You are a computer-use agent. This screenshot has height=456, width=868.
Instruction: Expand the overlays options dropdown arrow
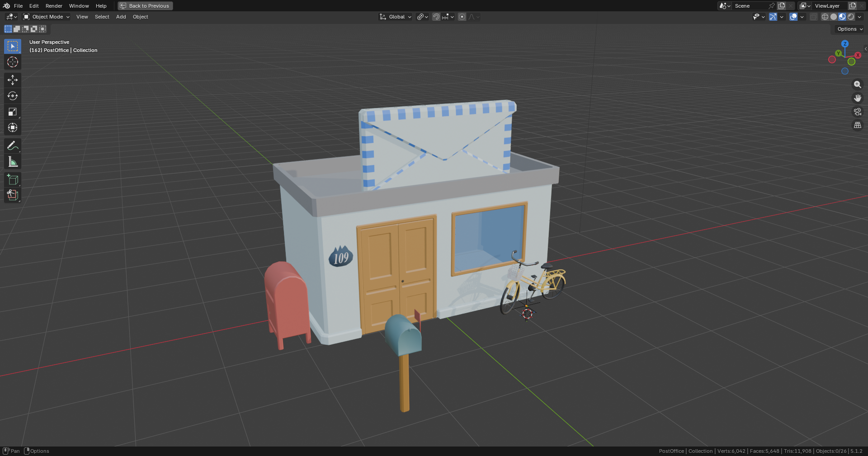(x=802, y=17)
